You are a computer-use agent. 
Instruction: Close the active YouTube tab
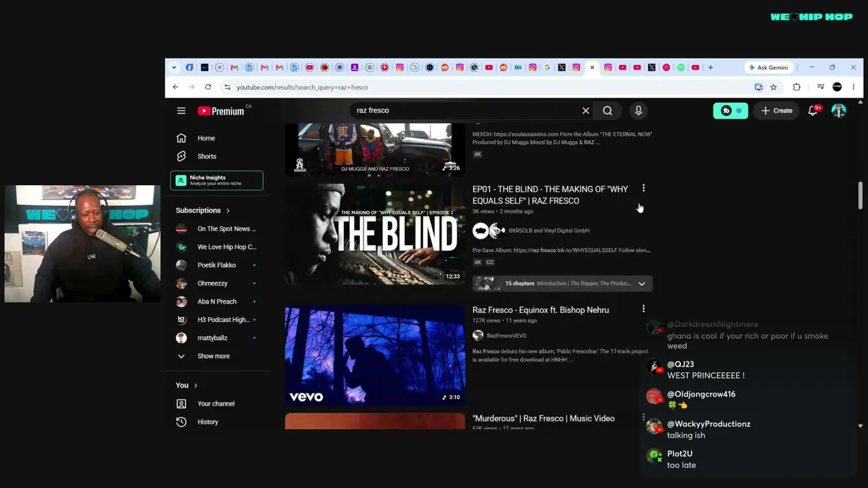click(592, 68)
